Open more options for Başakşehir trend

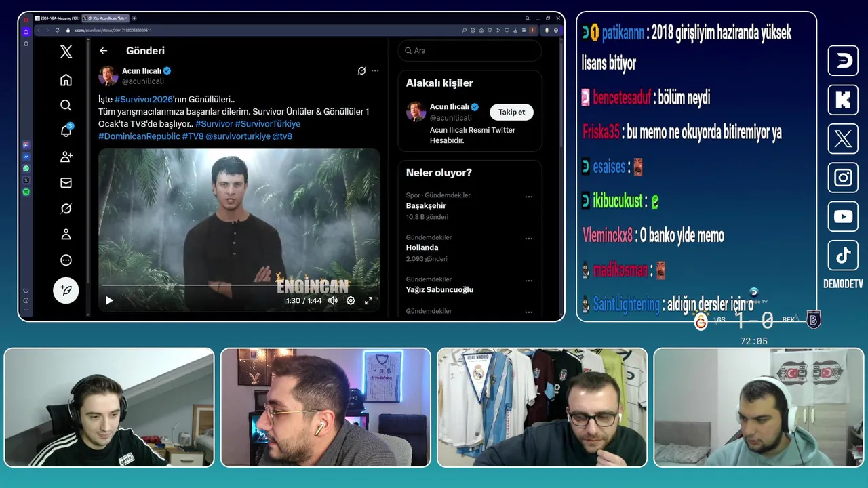coord(528,197)
